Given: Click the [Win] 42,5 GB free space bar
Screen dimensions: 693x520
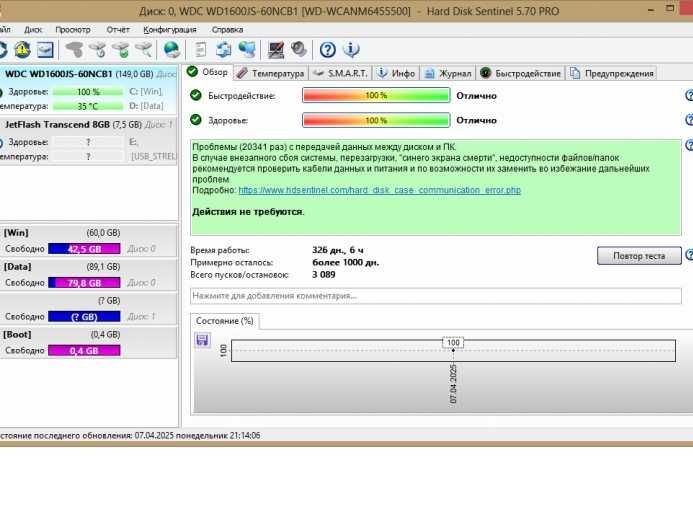Looking at the screenshot, I should (84, 249).
